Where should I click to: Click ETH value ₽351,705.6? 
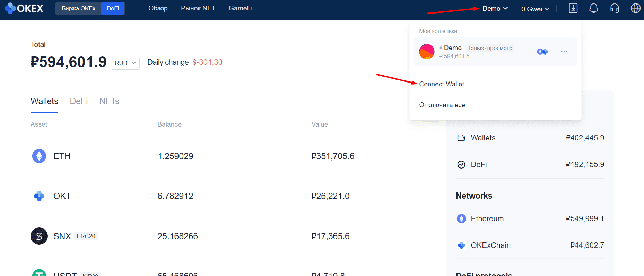click(333, 156)
